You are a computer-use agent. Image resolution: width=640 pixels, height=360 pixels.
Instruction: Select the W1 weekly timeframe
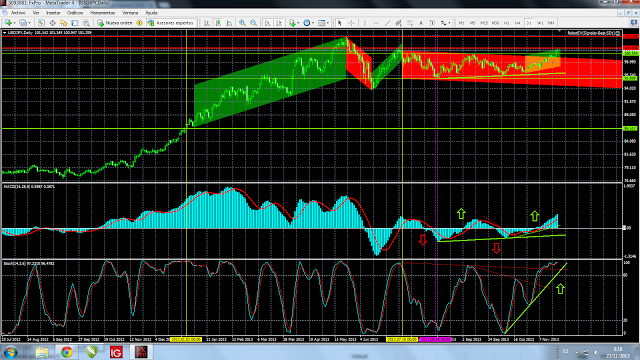point(540,23)
